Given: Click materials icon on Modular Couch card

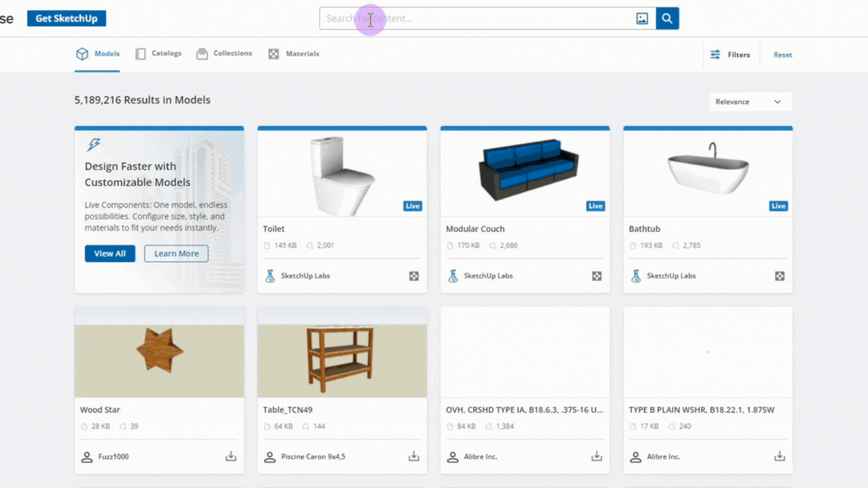Looking at the screenshot, I should tap(597, 276).
